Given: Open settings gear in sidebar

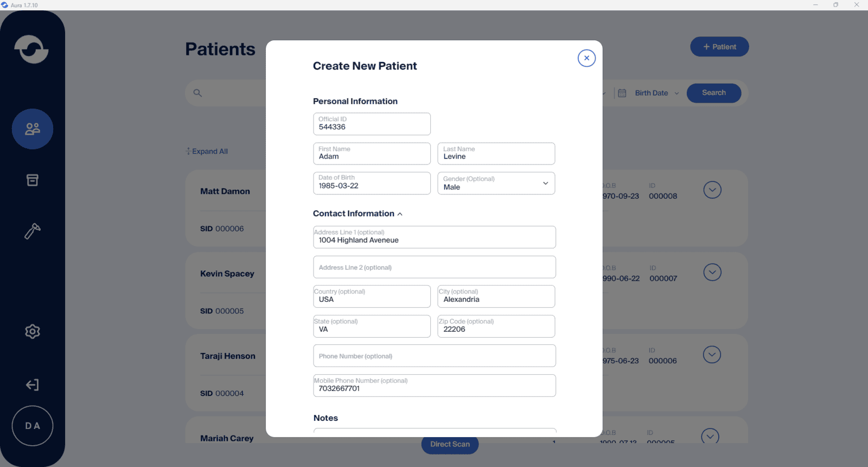Looking at the screenshot, I should (33, 331).
